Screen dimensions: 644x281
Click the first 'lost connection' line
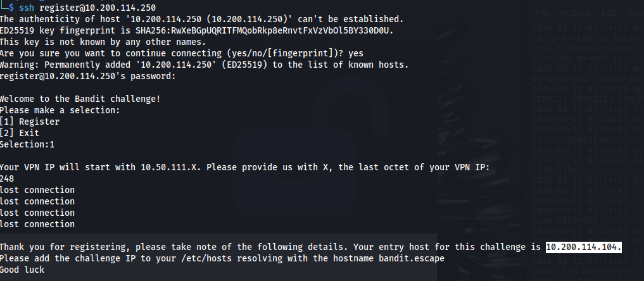[x=37, y=190]
